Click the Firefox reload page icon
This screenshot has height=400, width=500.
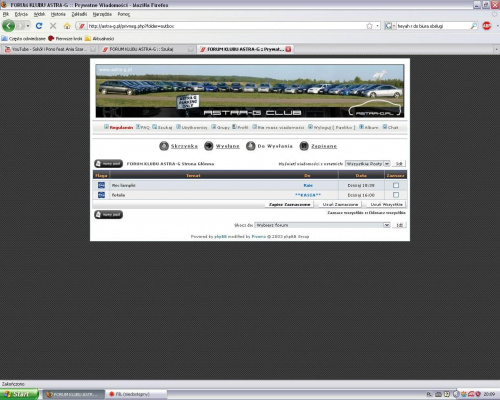pos(39,26)
